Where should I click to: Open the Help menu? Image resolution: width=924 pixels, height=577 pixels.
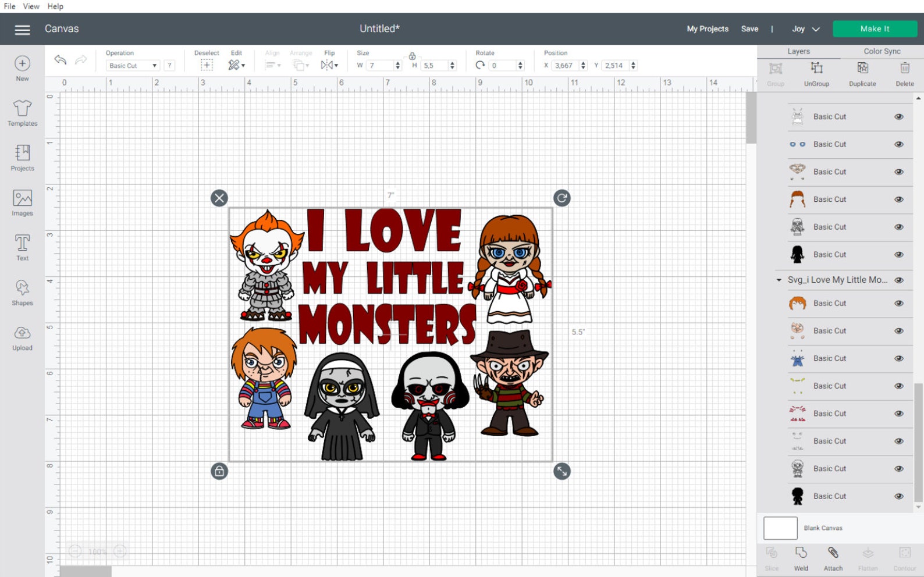55,6
